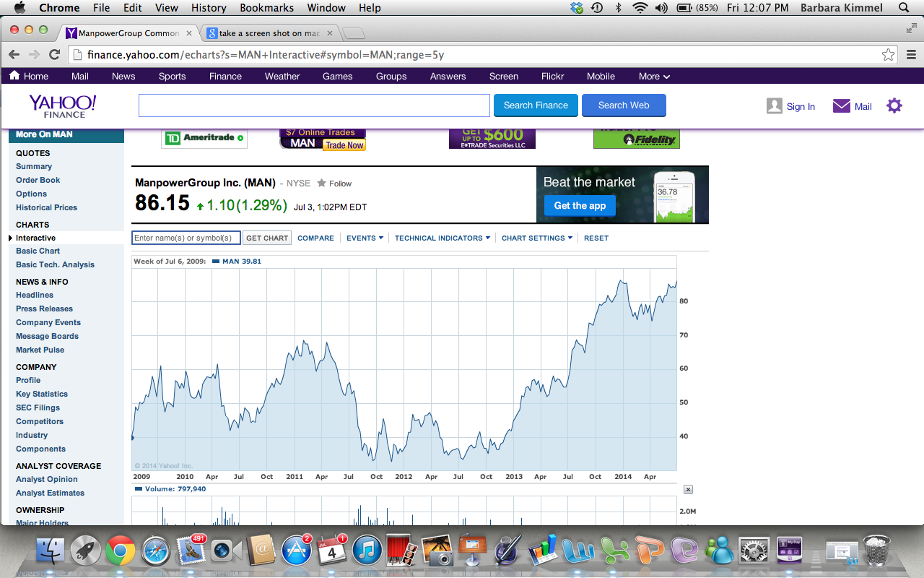
Task: Click the volume menu bar icon
Action: coord(661,8)
